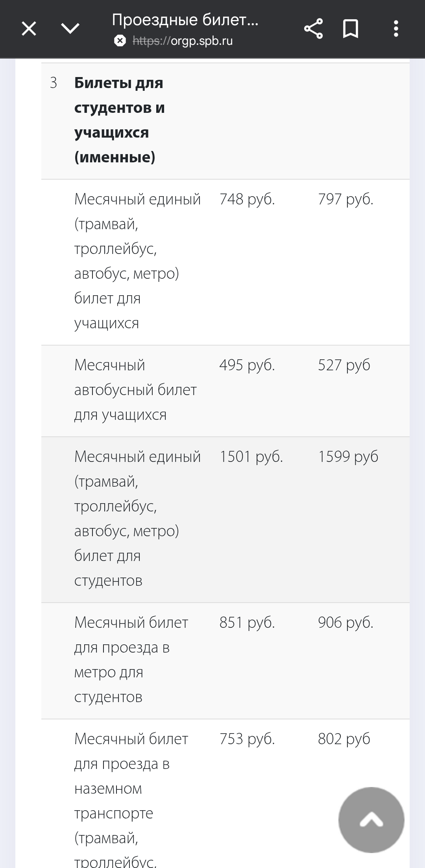Tap the 1599 руб price
Viewport: 425px width, 868px height.
348,457
